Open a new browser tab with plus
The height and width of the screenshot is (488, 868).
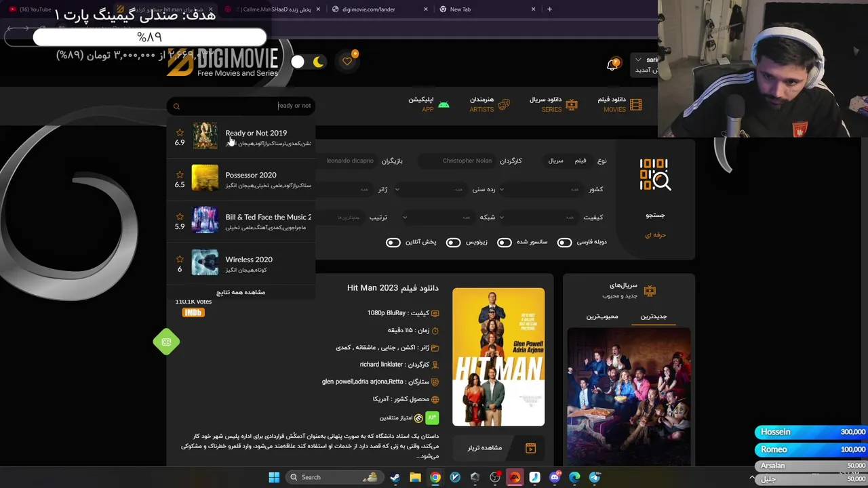[x=549, y=9]
